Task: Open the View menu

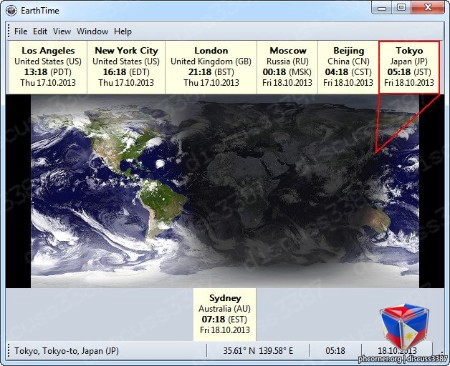Action: 62,31
